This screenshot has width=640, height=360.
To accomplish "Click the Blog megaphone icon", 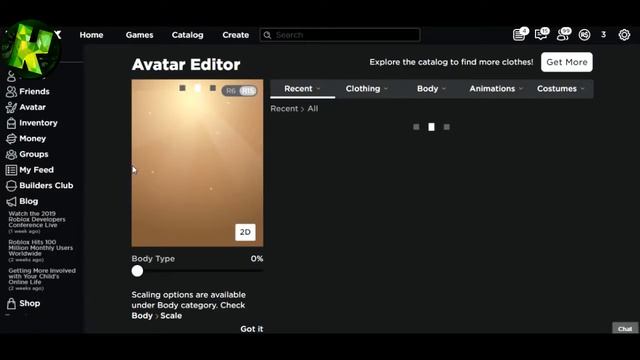I will click(x=11, y=201).
